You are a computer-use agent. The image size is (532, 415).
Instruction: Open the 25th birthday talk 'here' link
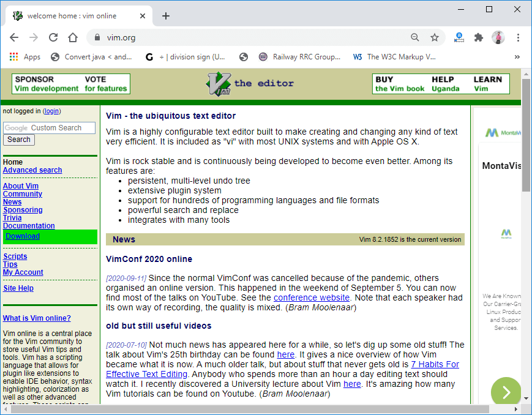click(286, 354)
